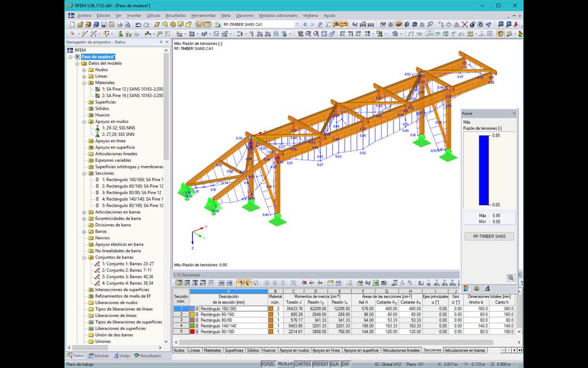Click the new node tool icon

click(x=72, y=34)
